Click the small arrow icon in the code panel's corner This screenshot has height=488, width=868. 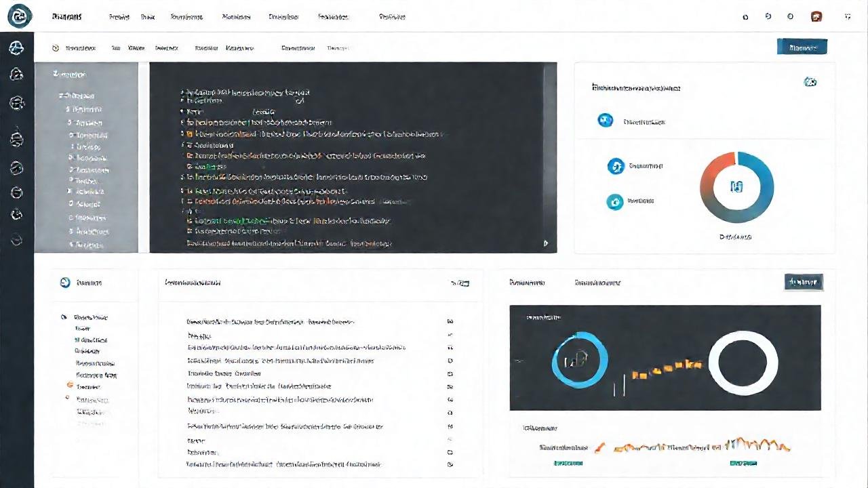click(x=546, y=243)
